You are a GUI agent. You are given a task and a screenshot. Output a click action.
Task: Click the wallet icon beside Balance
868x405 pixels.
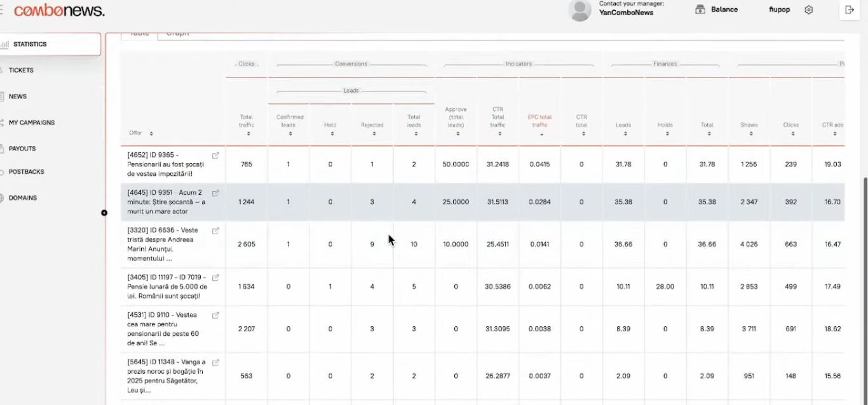click(700, 10)
